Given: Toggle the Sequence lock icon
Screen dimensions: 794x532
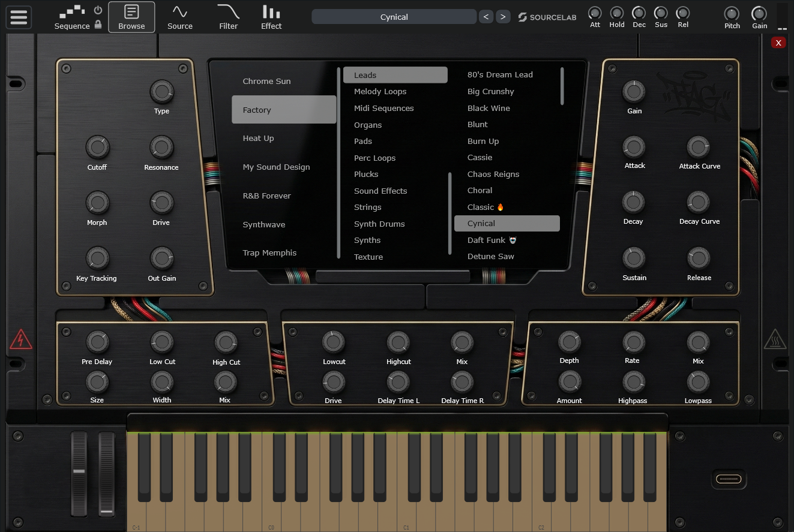Looking at the screenshot, I should [98, 25].
